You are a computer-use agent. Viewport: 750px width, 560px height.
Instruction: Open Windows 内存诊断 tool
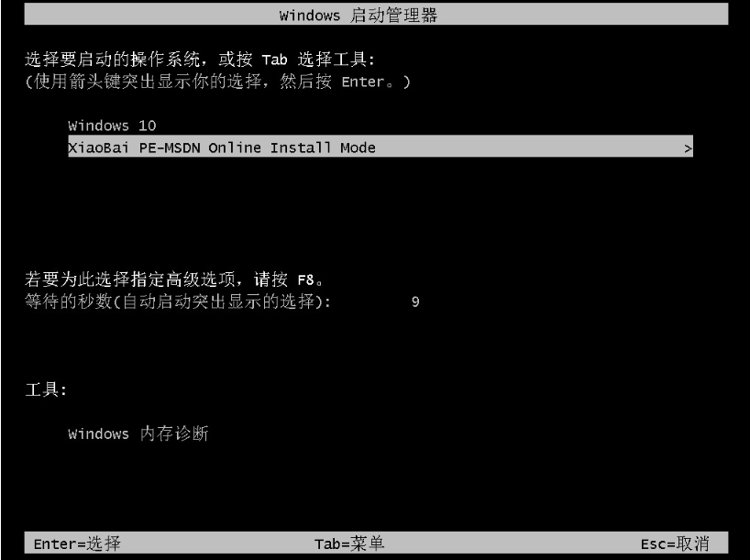click(138, 434)
